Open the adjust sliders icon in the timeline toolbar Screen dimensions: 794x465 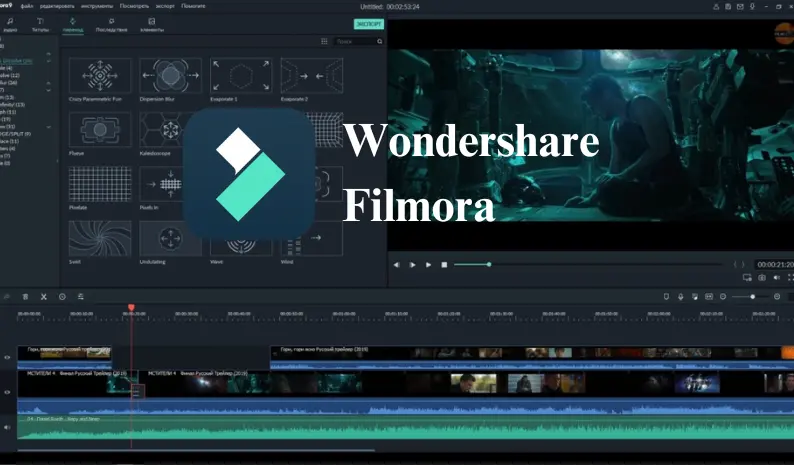tap(81, 297)
